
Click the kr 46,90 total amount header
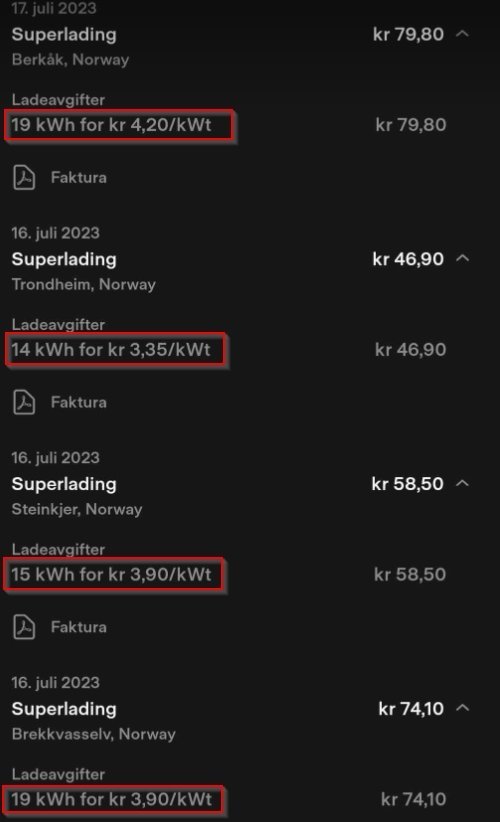(408, 259)
